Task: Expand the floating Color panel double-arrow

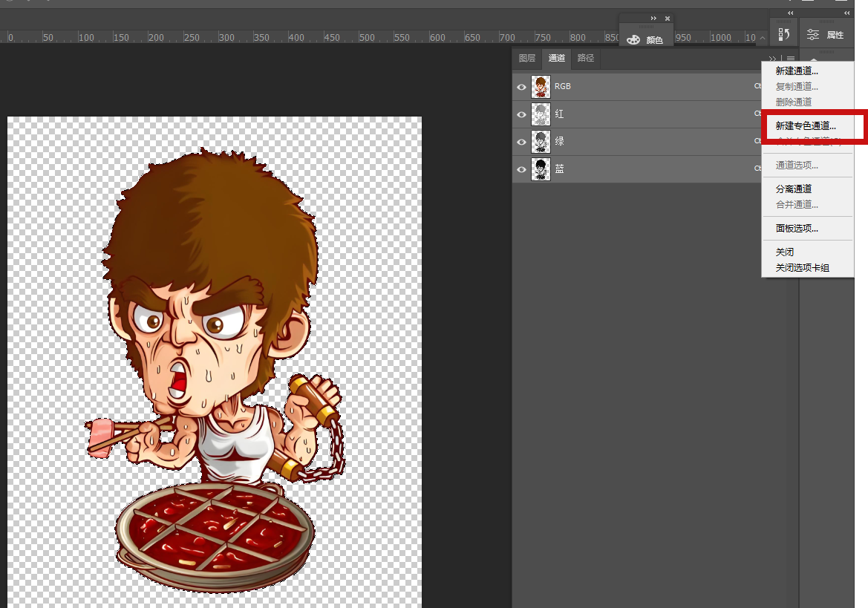Action: tap(653, 18)
